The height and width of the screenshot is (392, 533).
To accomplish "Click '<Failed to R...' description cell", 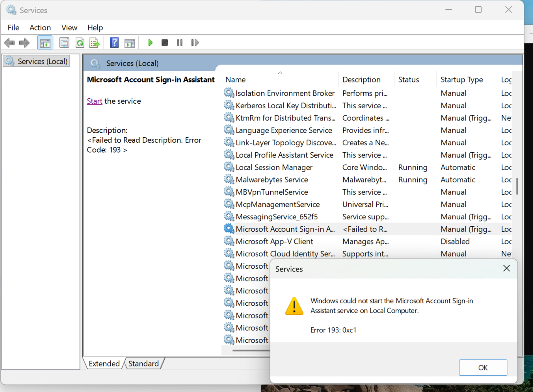I will pos(365,229).
